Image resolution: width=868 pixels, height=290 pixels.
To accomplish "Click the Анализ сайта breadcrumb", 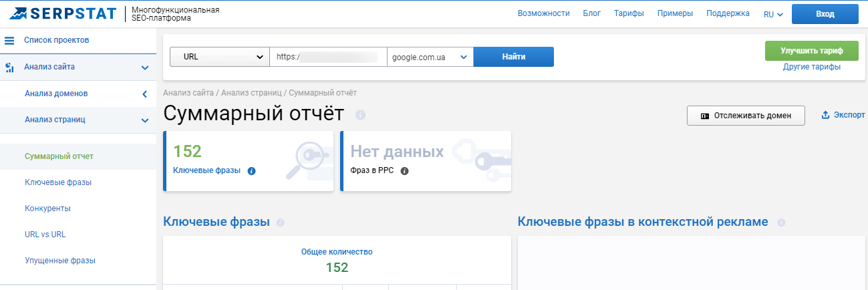I will tap(188, 92).
